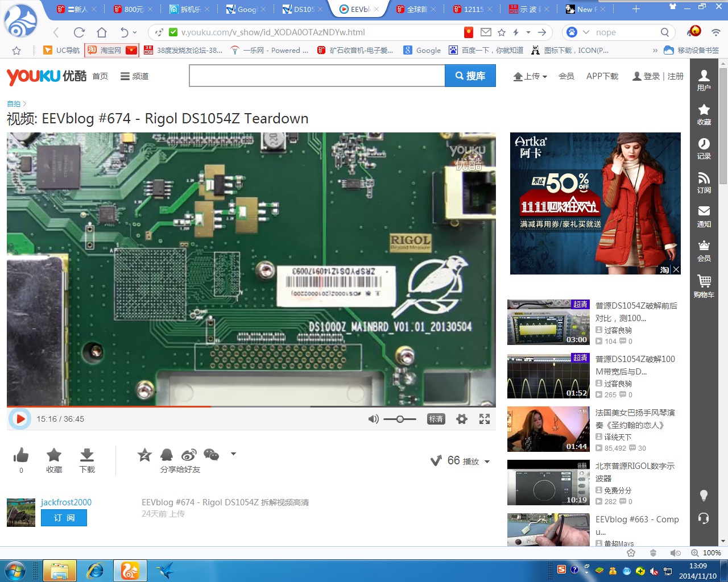Open a new browser tab

(x=636, y=9)
